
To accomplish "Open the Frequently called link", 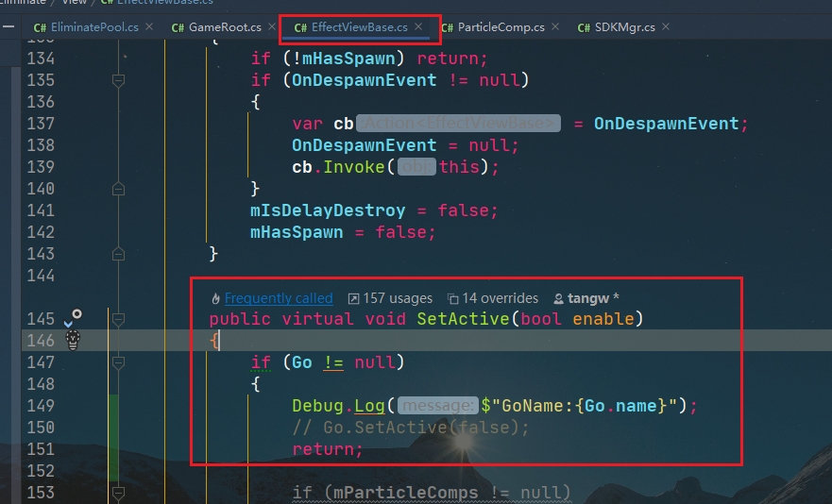I will pyautogui.click(x=279, y=298).
